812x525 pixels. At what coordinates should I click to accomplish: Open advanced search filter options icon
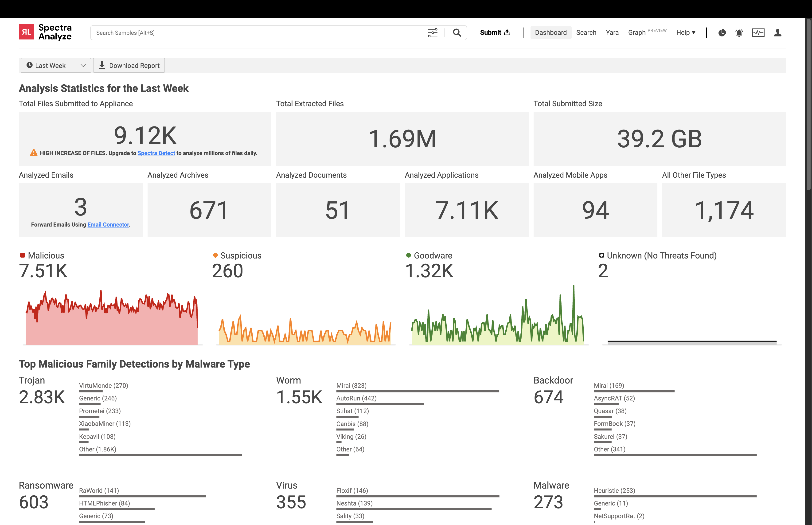coord(432,33)
